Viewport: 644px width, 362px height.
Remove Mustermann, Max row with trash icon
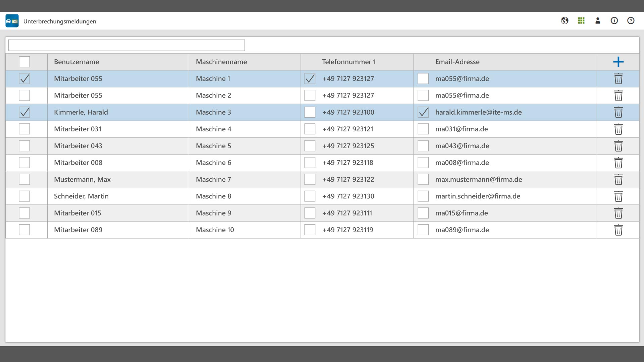click(618, 180)
